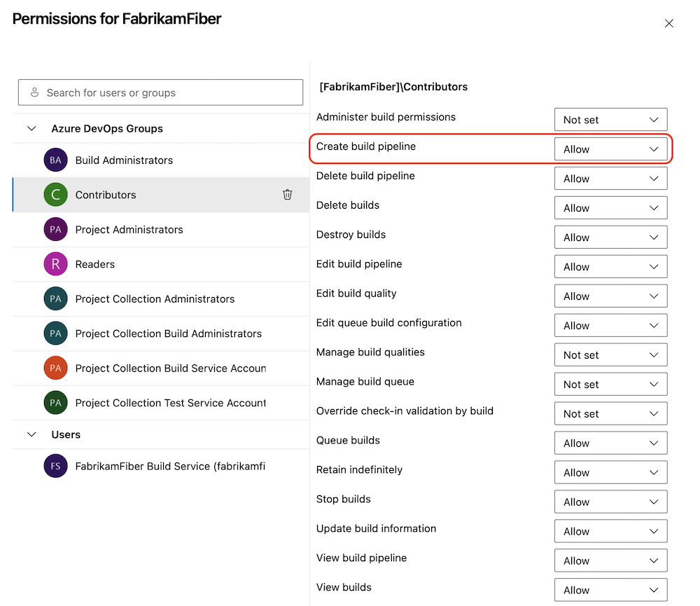Open the Edit build pipeline dropdown
This screenshot has width=700, height=606.
point(610,267)
